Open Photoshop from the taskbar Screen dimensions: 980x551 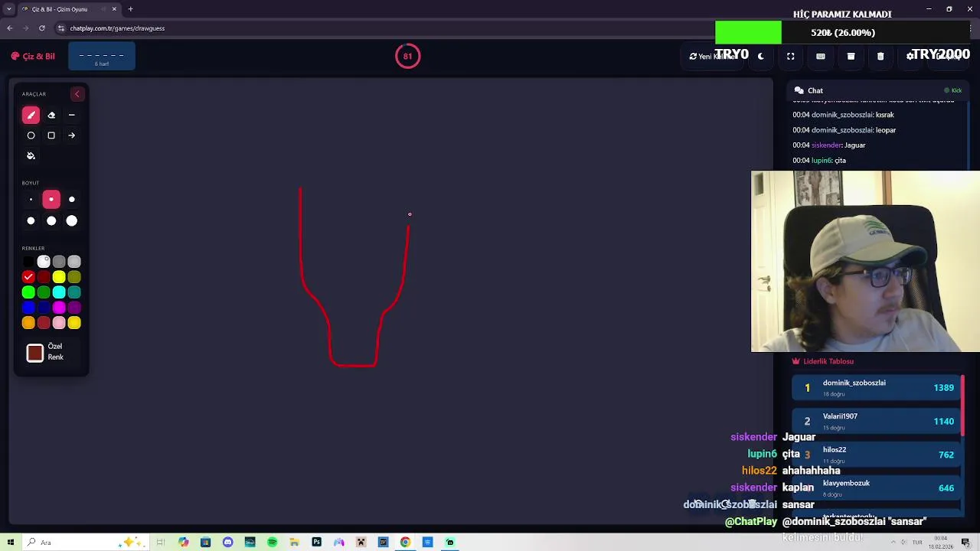click(x=316, y=543)
